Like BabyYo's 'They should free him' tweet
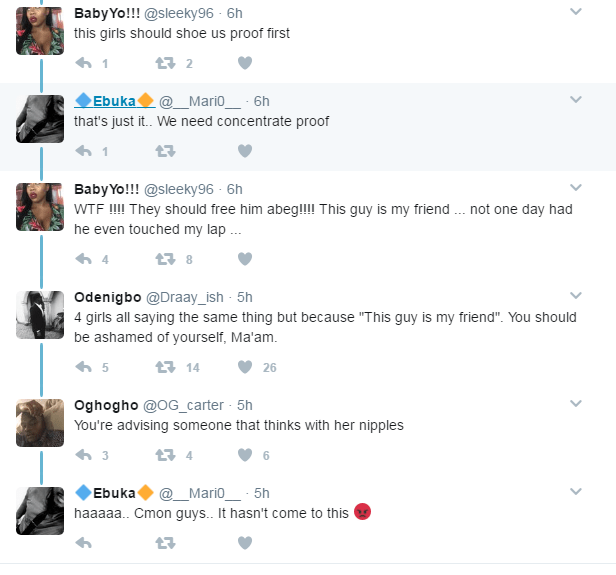 coord(244,259)
